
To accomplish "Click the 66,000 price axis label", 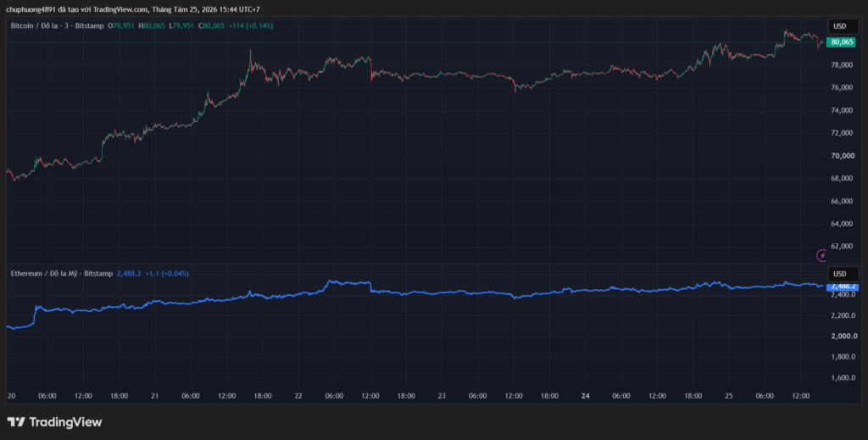I will point(843,201).
